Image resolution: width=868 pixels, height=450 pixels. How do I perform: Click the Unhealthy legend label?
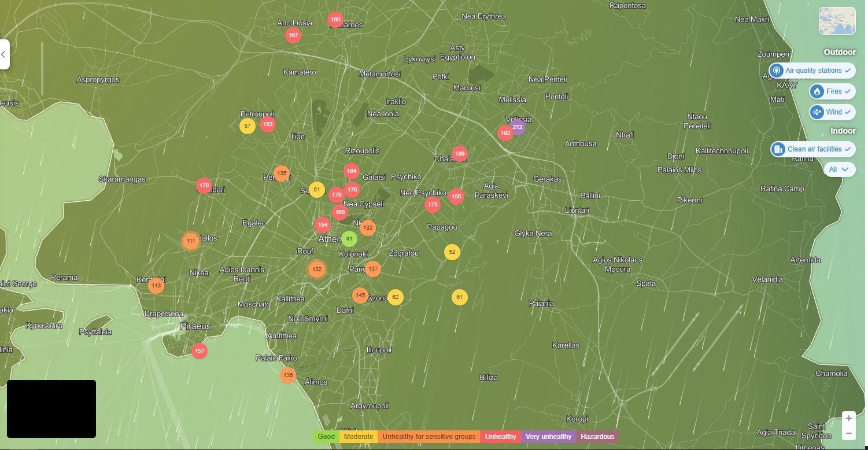500,437
